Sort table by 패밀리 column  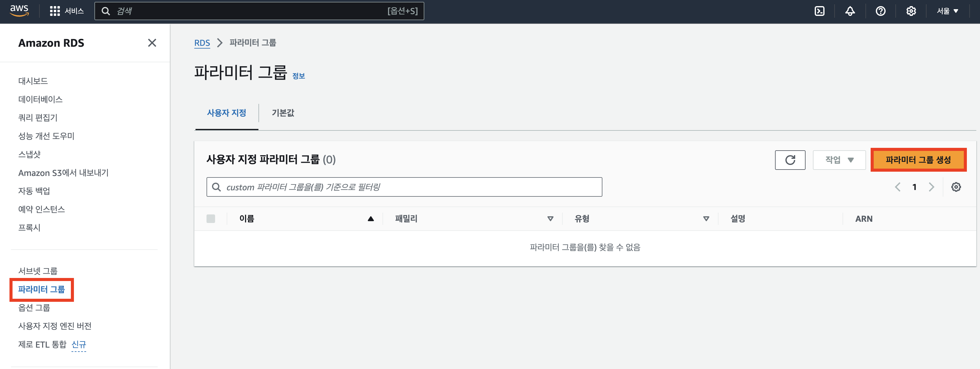tap(550, 219)
